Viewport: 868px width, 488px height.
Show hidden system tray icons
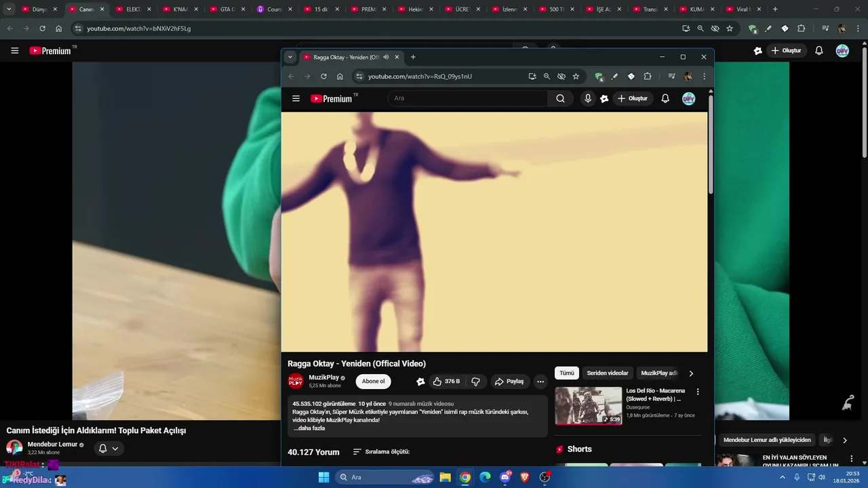pyautogui.click(x=783, y=477)
